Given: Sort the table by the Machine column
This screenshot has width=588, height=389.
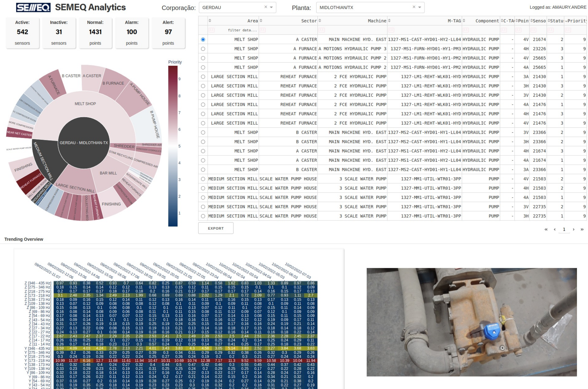Looking at the screenshot, I should [320, 21].
